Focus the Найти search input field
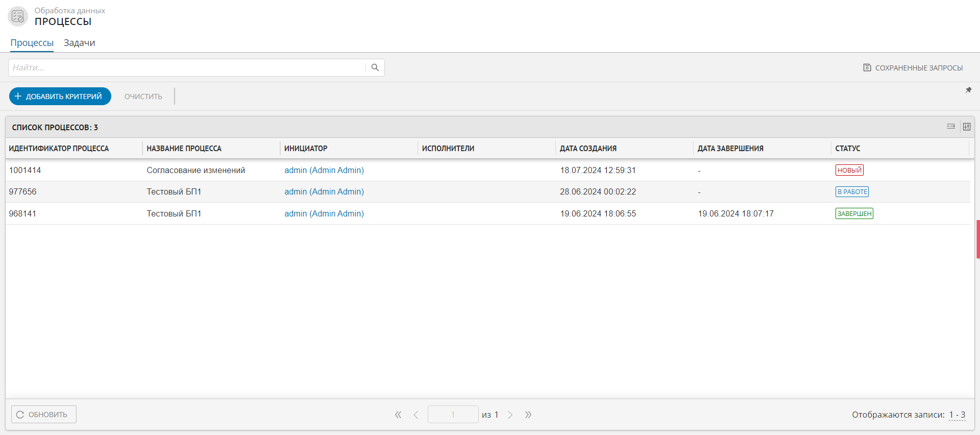 click(x=187, y=67)
